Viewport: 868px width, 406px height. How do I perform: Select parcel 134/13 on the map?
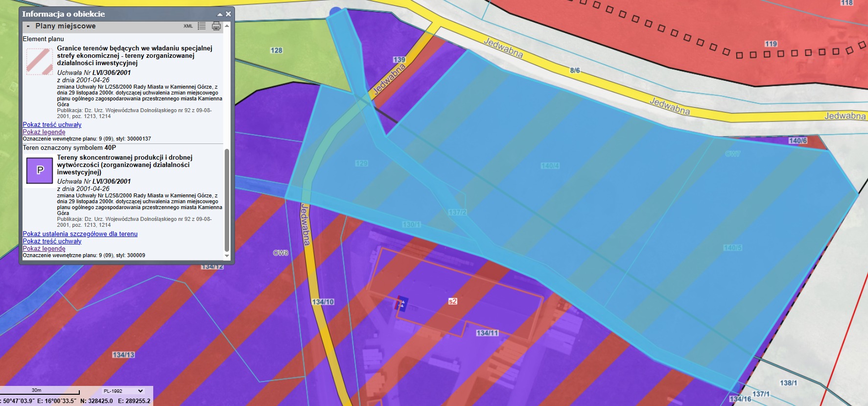[x=123, y=355]
